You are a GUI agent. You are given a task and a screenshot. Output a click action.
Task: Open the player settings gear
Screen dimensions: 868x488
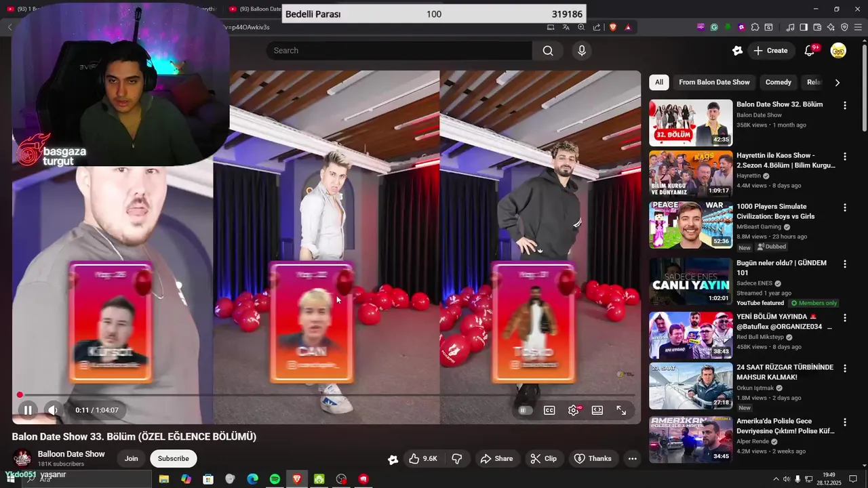pyautogui.click(x=574, y=410)
